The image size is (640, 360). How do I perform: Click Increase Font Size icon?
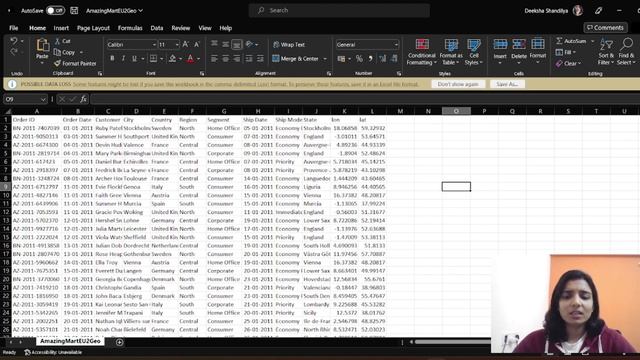[x=186, y=44]
